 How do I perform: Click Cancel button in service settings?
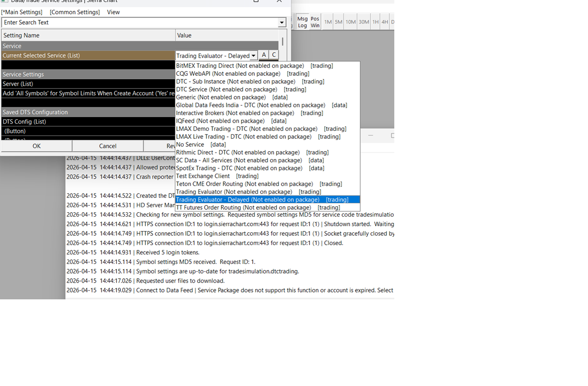pyautogui.click(x=107, y=146)
